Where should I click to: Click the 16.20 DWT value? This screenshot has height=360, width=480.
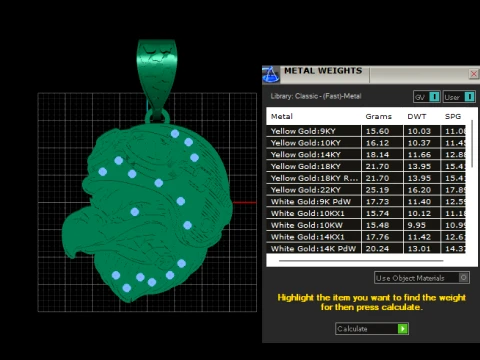419,190
